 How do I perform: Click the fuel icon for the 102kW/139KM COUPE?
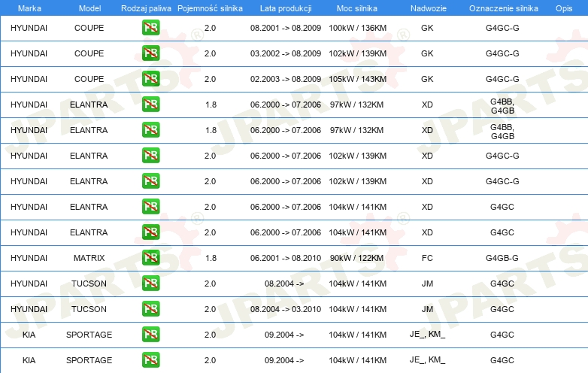point(150,53)
